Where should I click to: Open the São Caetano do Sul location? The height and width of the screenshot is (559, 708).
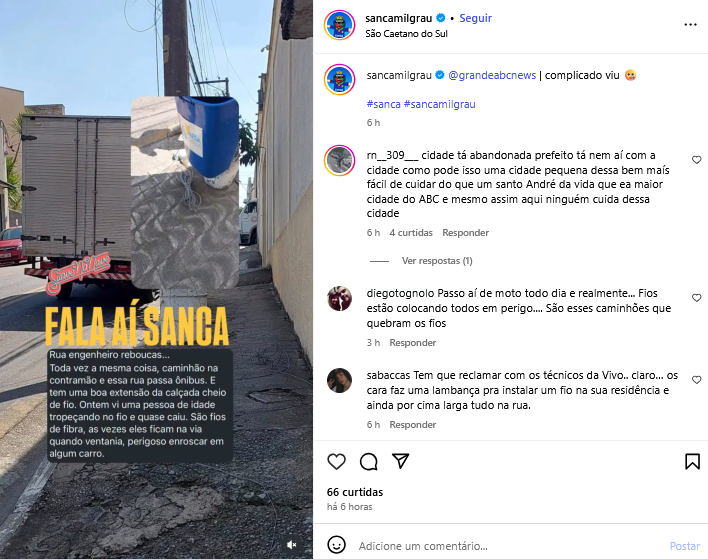(406, 34)
